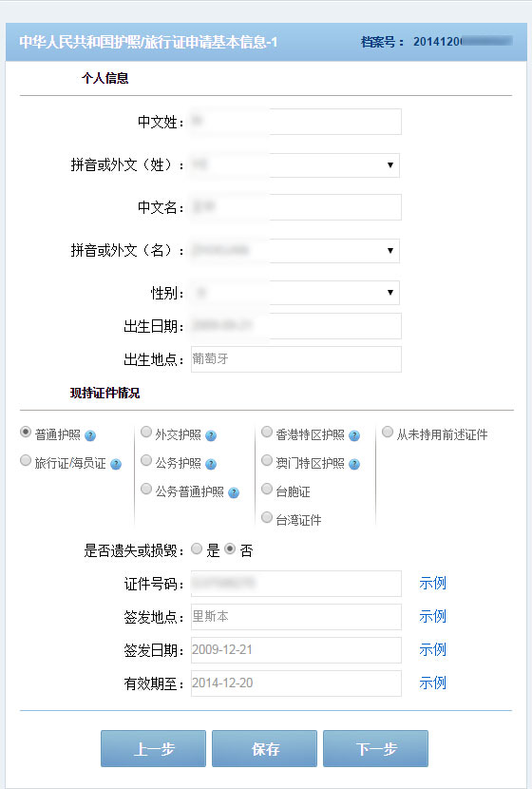
Task: Open 示例 link beside 有效期至
Action: coord(432,683)
